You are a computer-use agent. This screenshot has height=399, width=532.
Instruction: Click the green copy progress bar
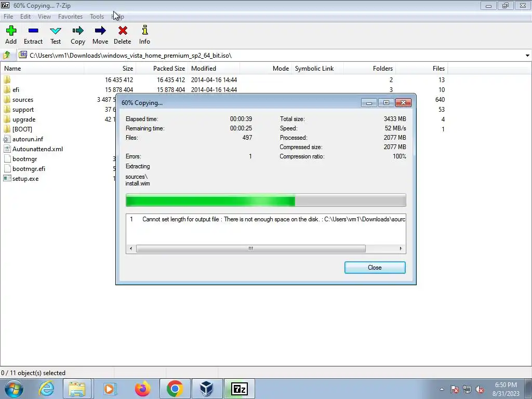pos(265,200)
